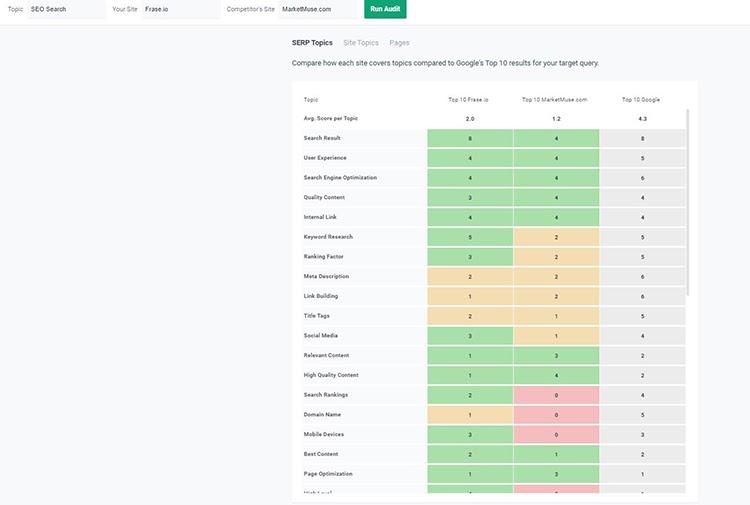750x505 pixels.
Task: Select the Page Optimization topic label
Action: (328, 474)
